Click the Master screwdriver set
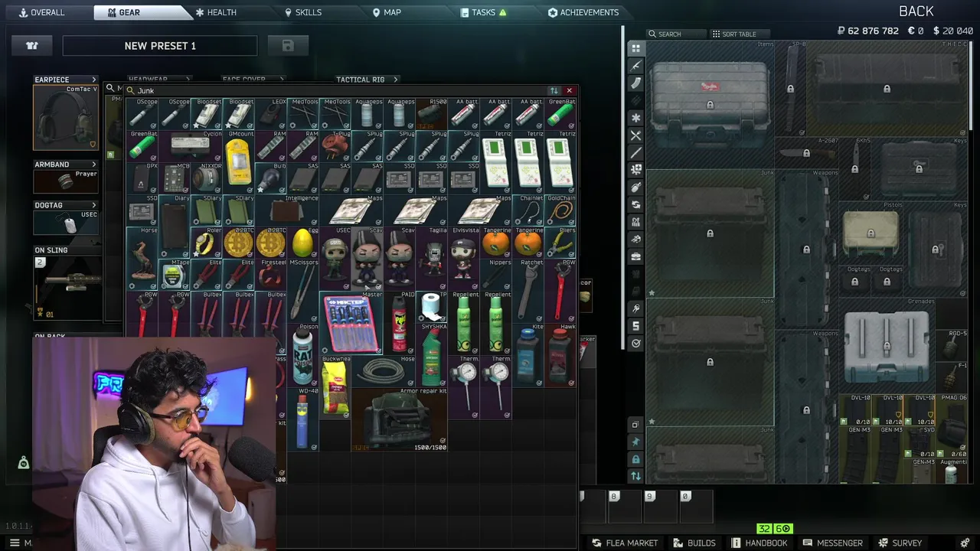Image resolution: width=980 pixels, height=551 pixels. click(351, 323)
